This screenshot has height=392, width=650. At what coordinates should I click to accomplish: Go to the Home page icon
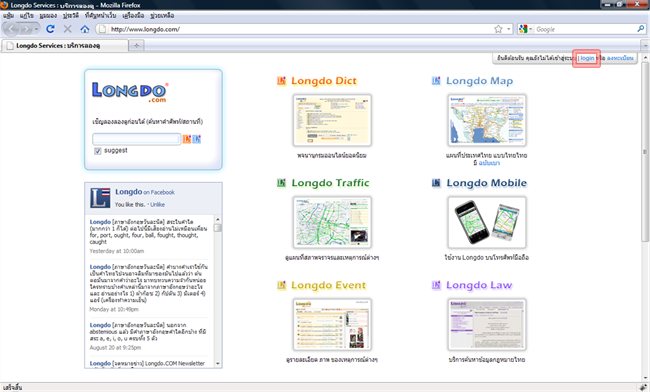[x=85, y=29]
